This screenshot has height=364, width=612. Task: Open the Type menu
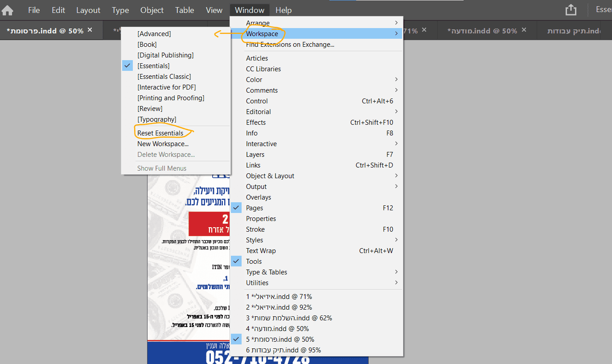pyautogui.click(x=120, y=10)
